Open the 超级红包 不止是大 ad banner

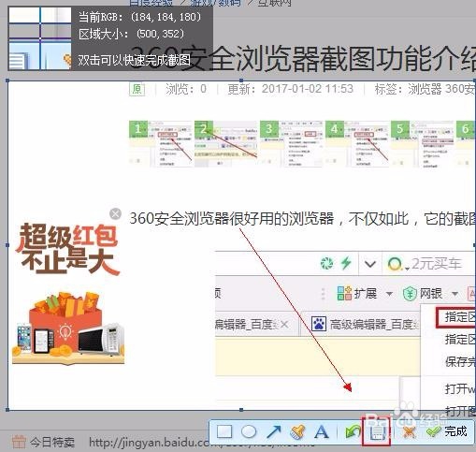tap(68, 249)
